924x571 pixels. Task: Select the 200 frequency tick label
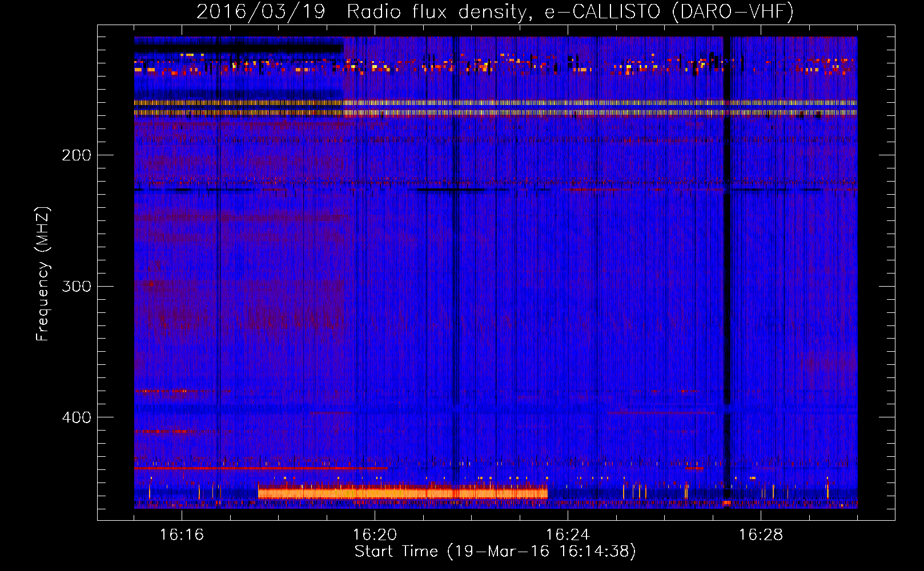tap(77, 155)
